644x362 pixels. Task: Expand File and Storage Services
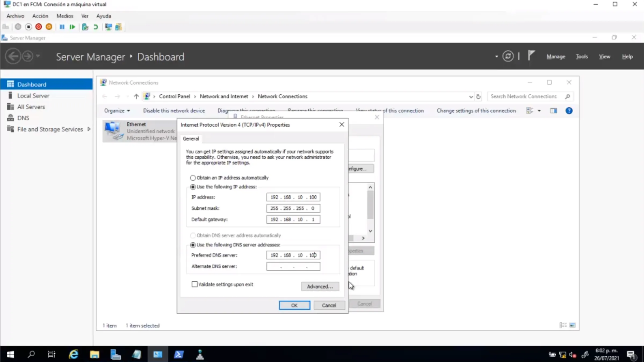(x=89, y=129)
